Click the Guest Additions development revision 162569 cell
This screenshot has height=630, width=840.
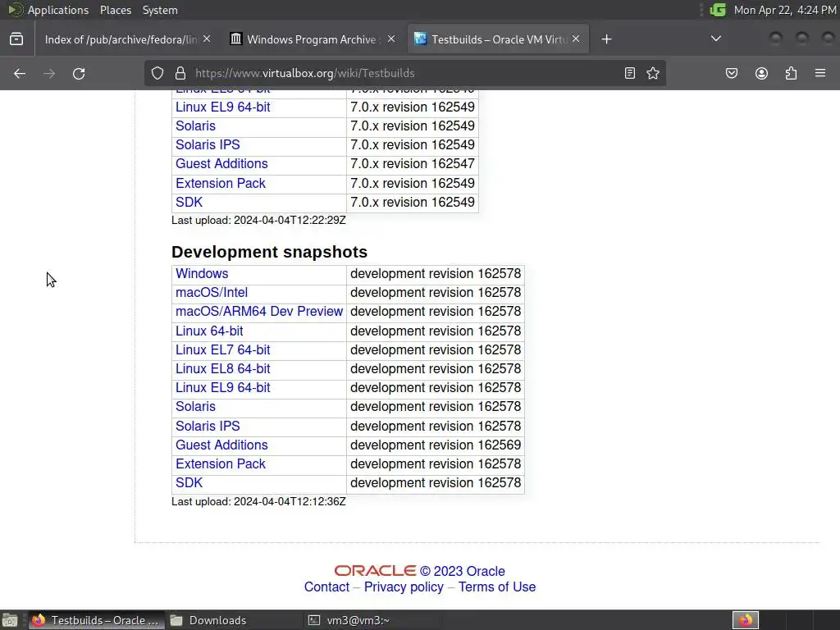[436, 445]
